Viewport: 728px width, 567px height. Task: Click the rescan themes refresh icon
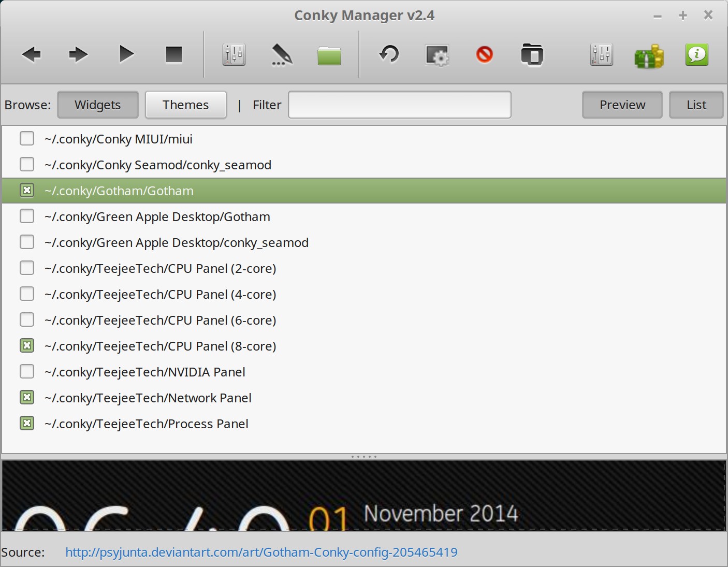(x=389, y=54)
